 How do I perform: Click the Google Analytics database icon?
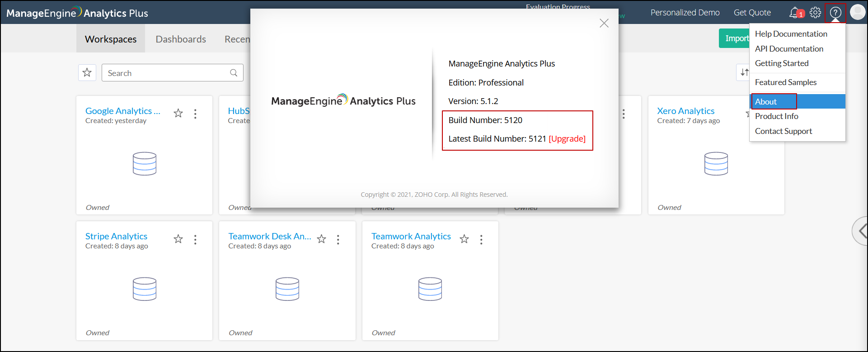coord(145,164)
